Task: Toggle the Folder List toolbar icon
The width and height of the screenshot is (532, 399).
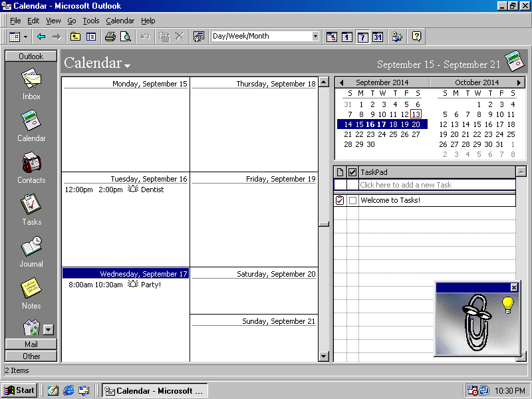Action: tap(91, 37)
